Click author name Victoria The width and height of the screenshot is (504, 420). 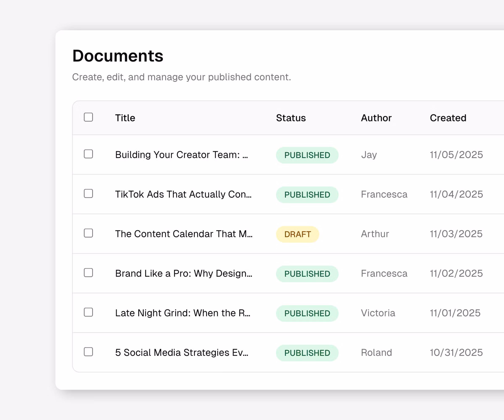click(x=378, y=313)
